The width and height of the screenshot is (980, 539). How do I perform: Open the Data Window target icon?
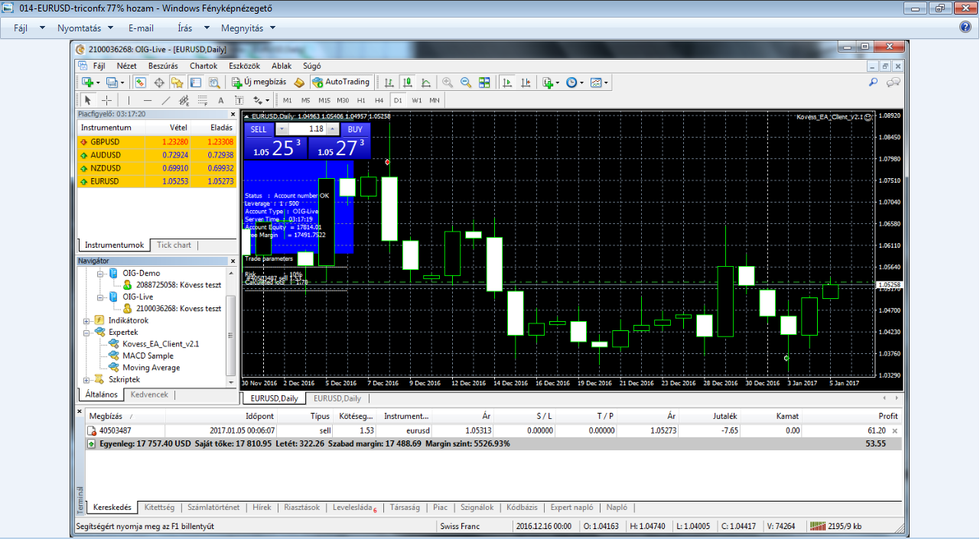click(159, 83)
